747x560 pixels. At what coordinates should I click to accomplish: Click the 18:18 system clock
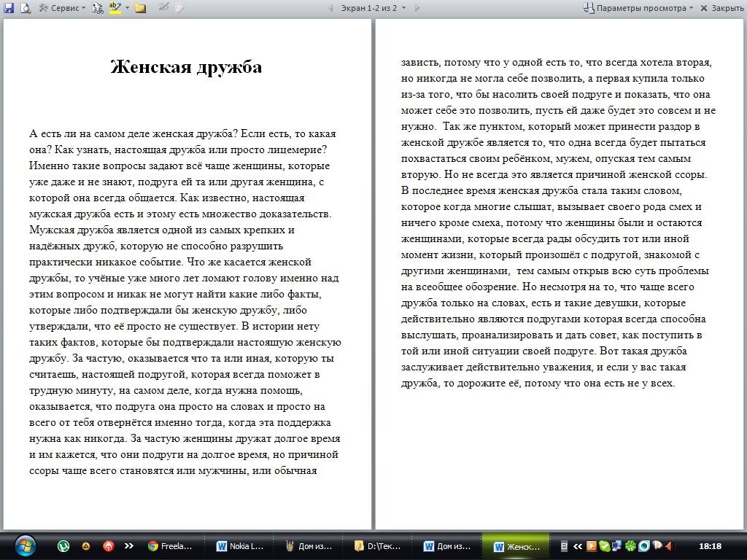click(710, 546)
